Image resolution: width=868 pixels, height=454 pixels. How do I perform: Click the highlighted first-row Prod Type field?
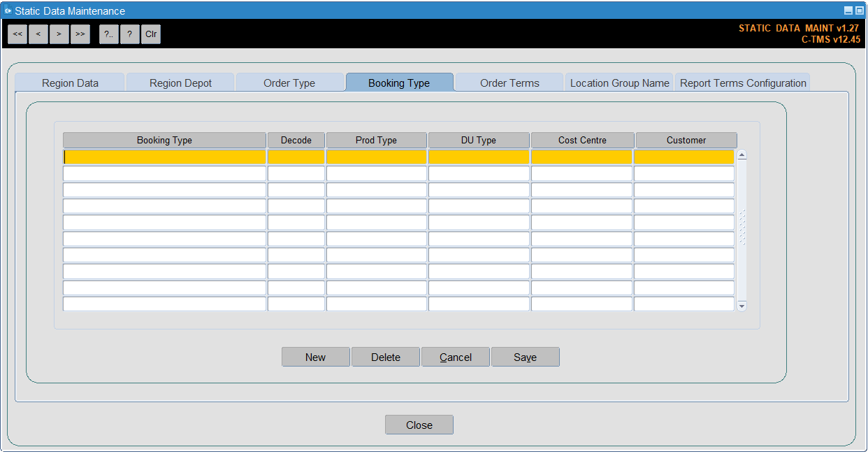point(376,157)
